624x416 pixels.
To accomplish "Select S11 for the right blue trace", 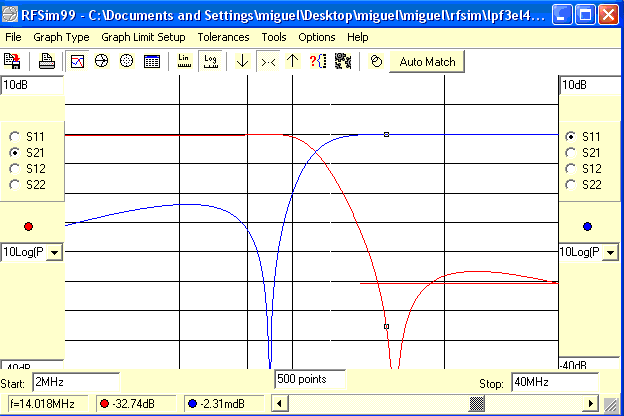I will pyautogui.click(x=570, y=137).
